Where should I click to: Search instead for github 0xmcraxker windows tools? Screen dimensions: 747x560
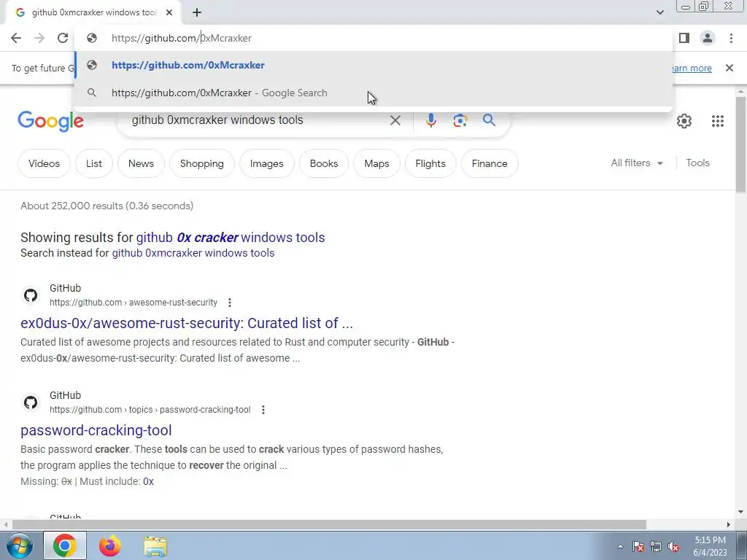(193, 253)
